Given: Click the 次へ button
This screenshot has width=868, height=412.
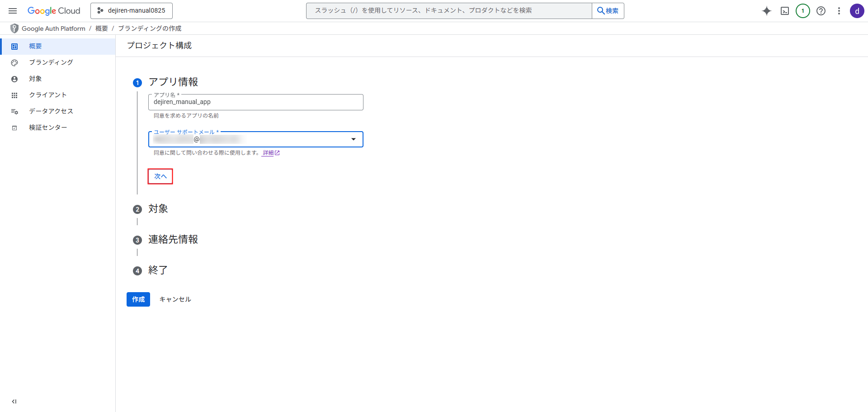Looking at the screenshot, I should tap(160, 176).
